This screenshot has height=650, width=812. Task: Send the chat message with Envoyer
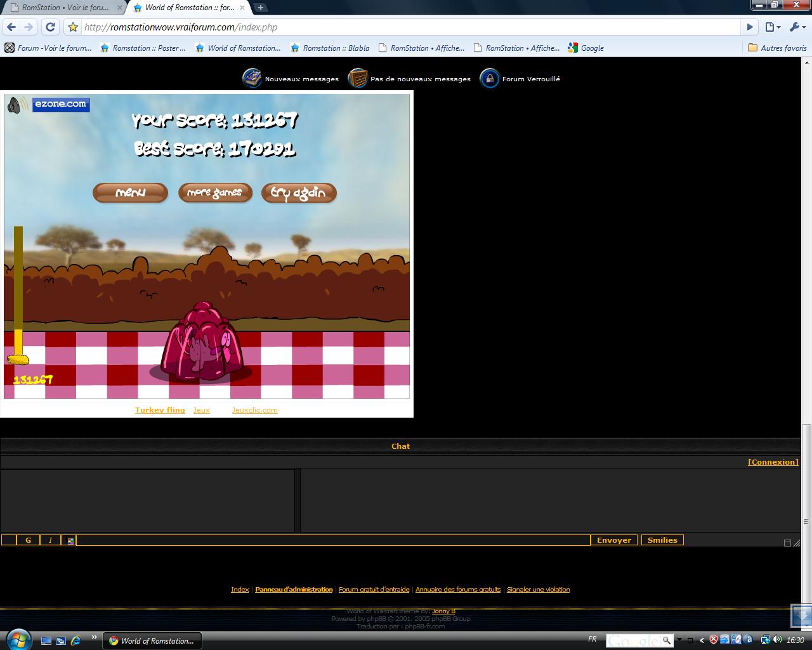614,540
